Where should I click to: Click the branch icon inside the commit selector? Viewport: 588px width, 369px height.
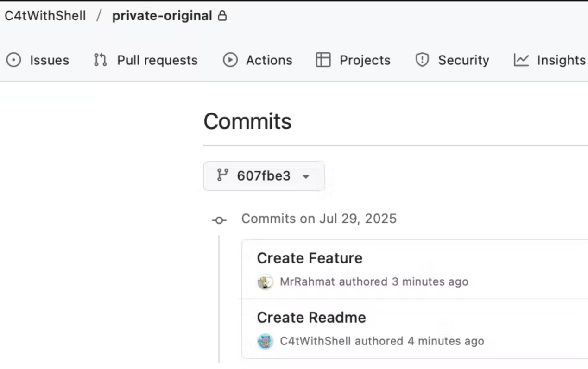tap(223, 176)
